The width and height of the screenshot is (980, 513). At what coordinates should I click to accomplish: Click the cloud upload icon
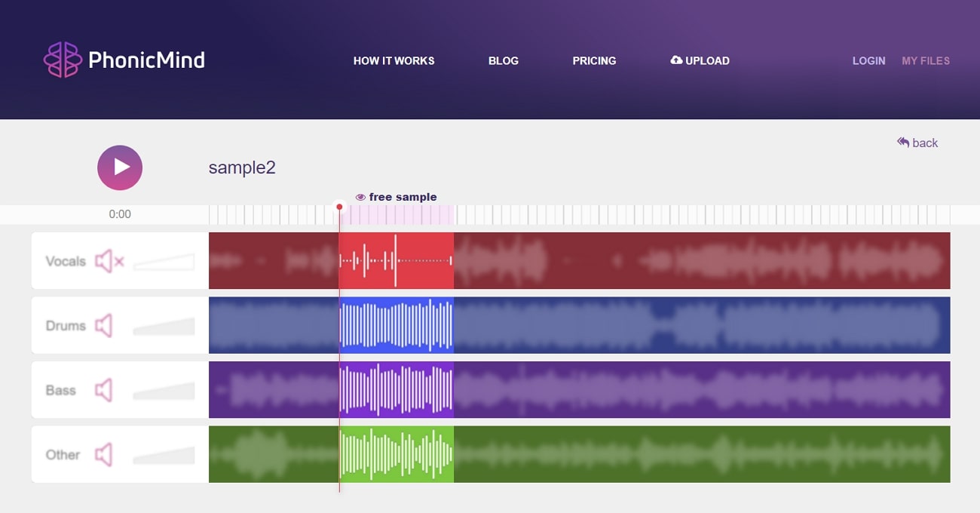pyautogui.click(x=676, y=60)
